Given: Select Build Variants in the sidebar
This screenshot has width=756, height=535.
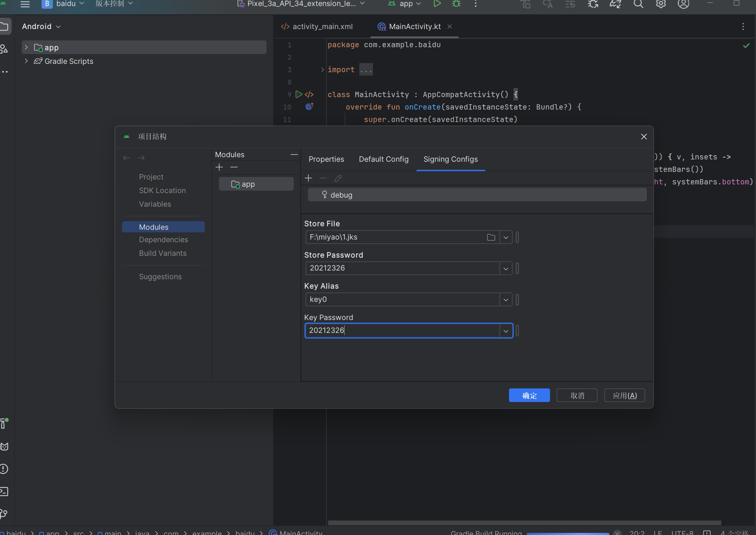Looking at the screenshot, I should 162,253.
